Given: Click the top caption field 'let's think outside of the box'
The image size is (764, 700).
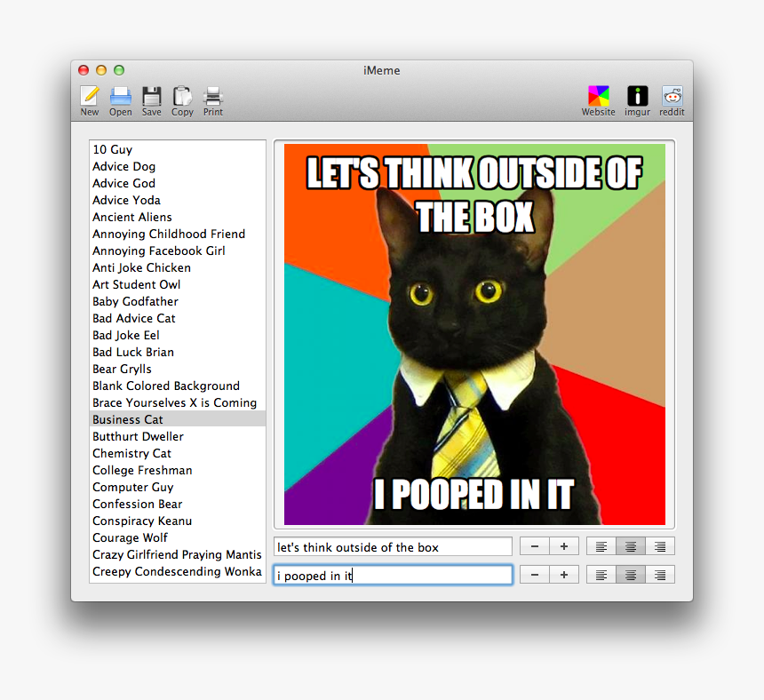Looking at the screenshot, I should [393, 547].
